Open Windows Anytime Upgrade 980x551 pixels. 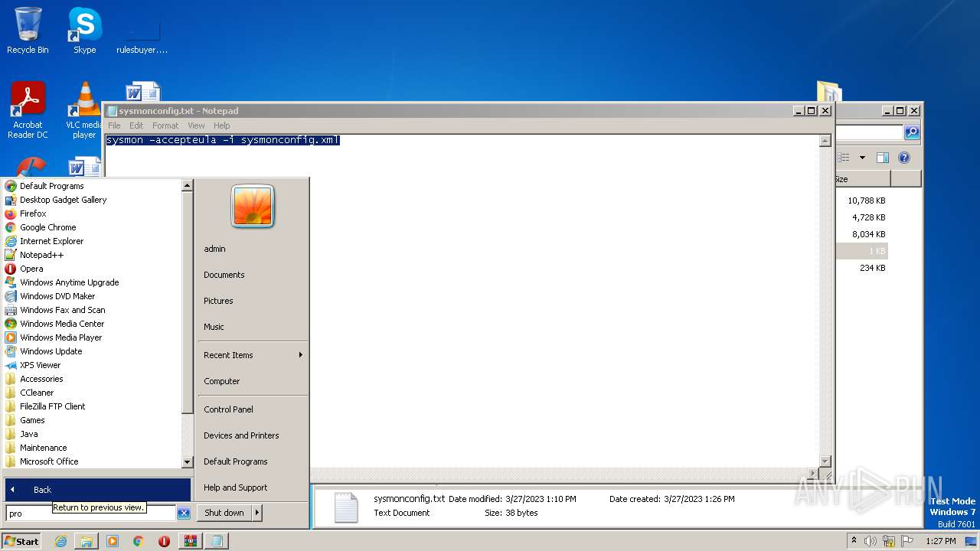coord(92,282)
